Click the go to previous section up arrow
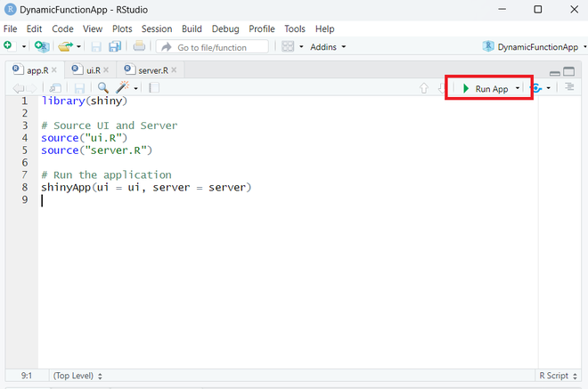Screen dimensions: 588x389 (424, 88)
